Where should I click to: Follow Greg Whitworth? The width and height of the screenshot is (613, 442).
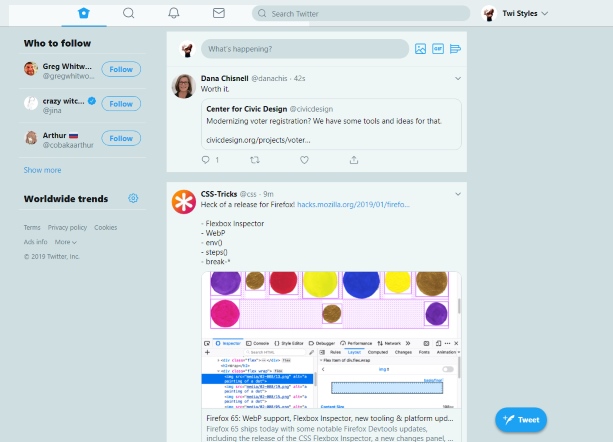pos(121,69)
